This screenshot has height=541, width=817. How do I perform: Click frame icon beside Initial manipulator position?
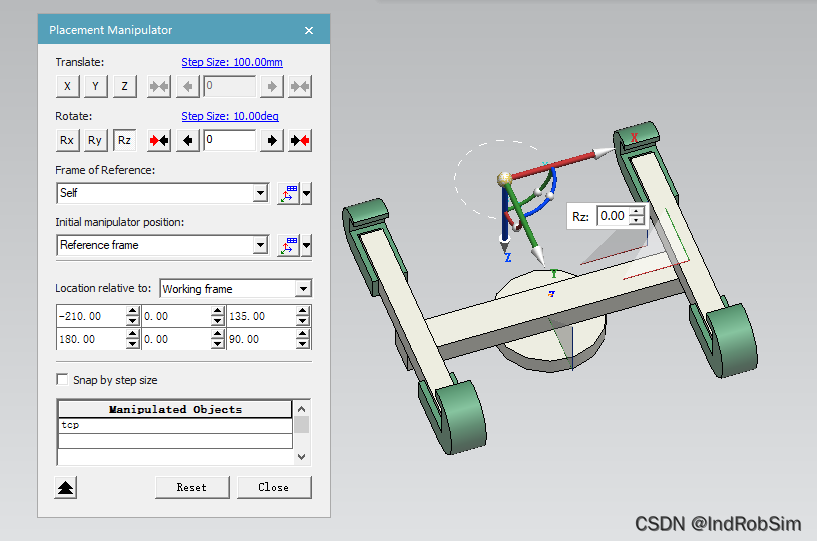pos(288,245)
